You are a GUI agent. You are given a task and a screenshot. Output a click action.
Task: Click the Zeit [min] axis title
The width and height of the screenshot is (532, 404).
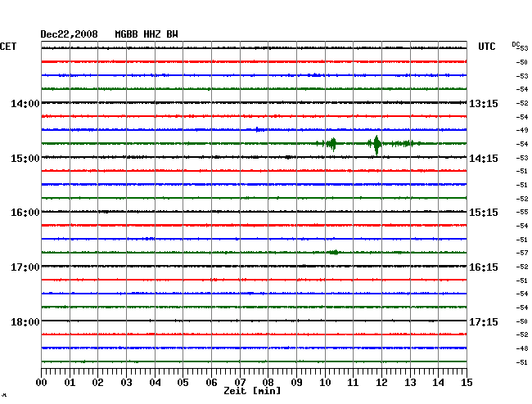pos(252,391)
